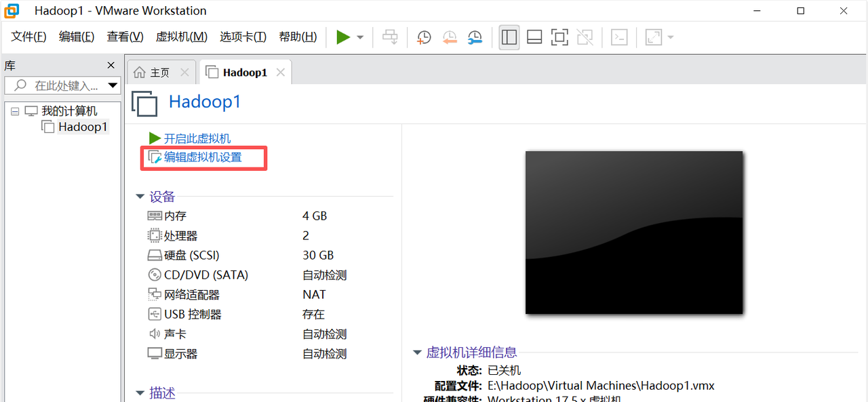The width and height of the screenshot is (868, 402).
Task: Open 编辑虚拟机设置 settings link
Action: click(203, 157)
